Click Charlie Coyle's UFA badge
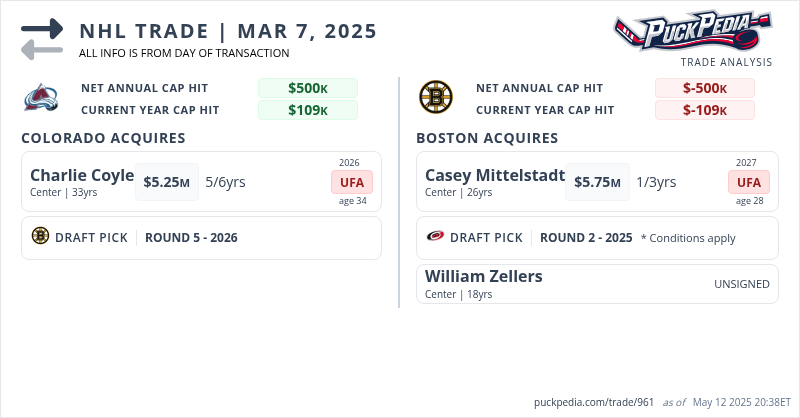 (x=352, y=182)
